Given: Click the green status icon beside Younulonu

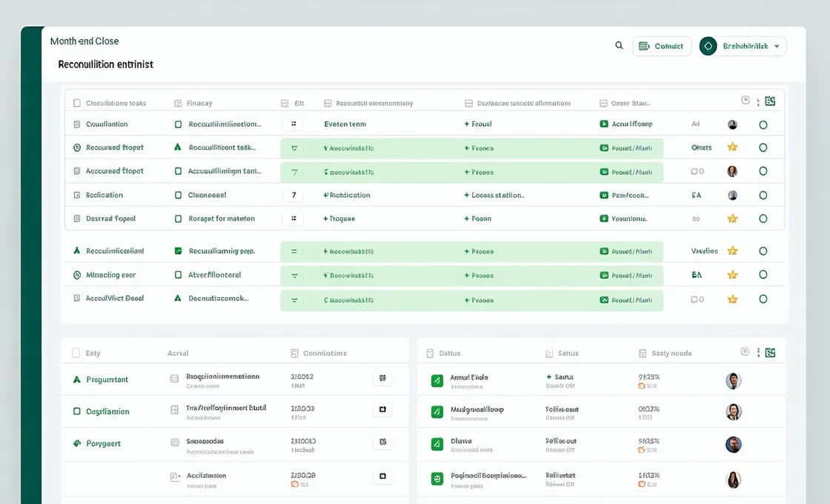Looking at the screenshot, I should click(603, 218).
